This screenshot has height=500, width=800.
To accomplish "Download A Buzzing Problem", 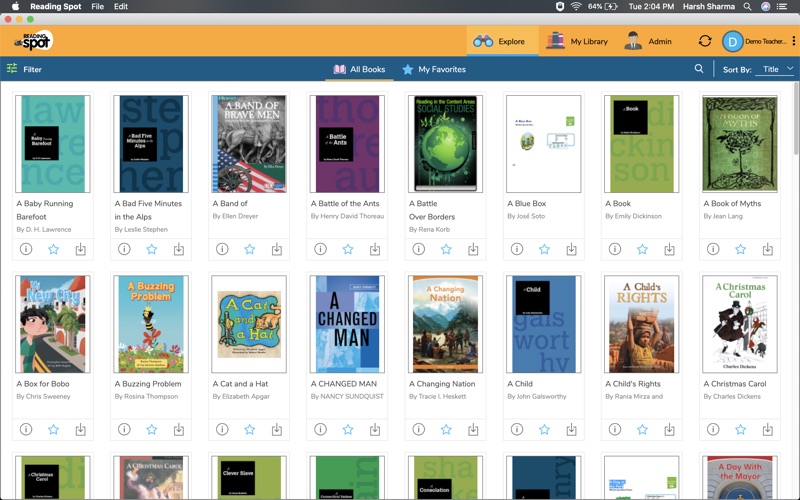I will click(x=179, y=429).
